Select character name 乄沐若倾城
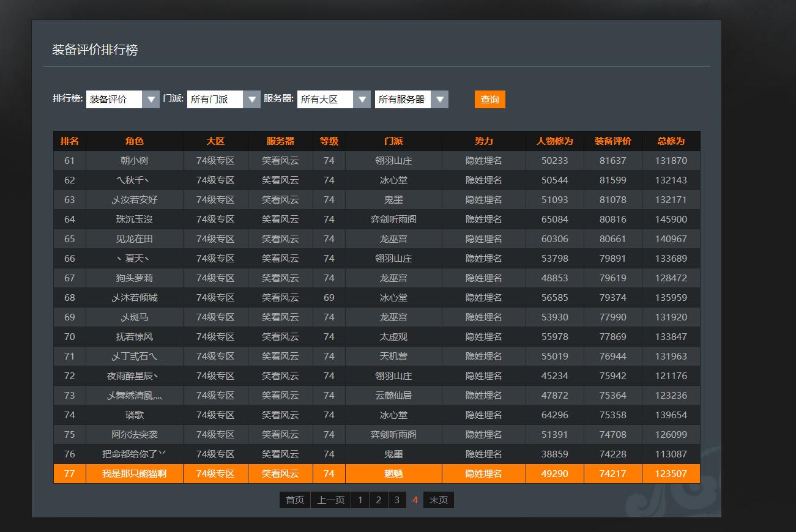 pos(135,298)
